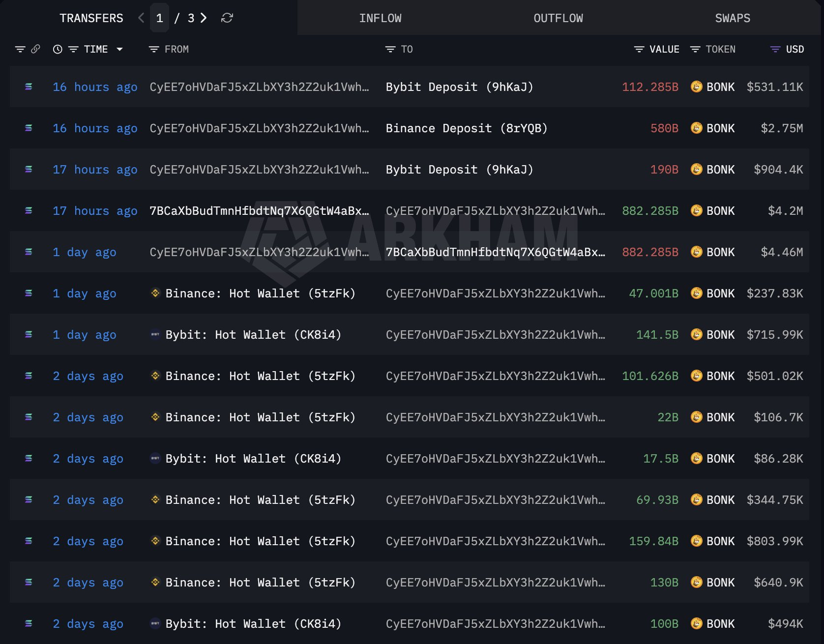Click '16 hours ago' on $531.11K row
This screenshot has height=644, width=824.
point(95,87)
